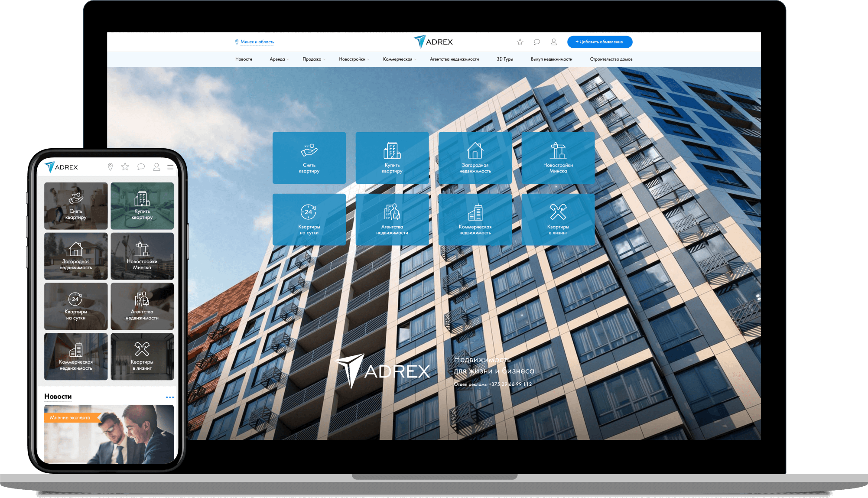Open the Квартиры на сутки tile on desktop
The width and height of the screenshot is (868, 498).
point(309,219)
